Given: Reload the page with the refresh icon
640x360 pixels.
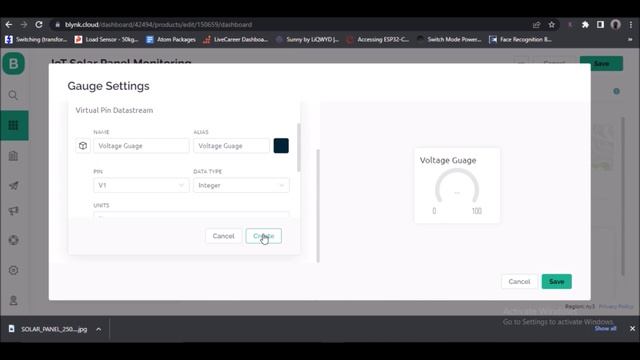Looking at the screenshot, I should coord(39,24).
